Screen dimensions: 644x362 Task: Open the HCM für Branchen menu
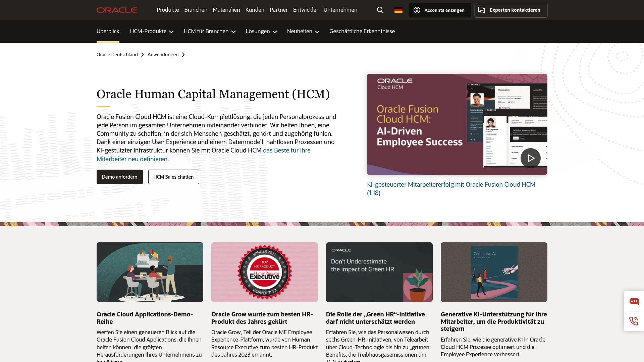[x=209, y=31]
